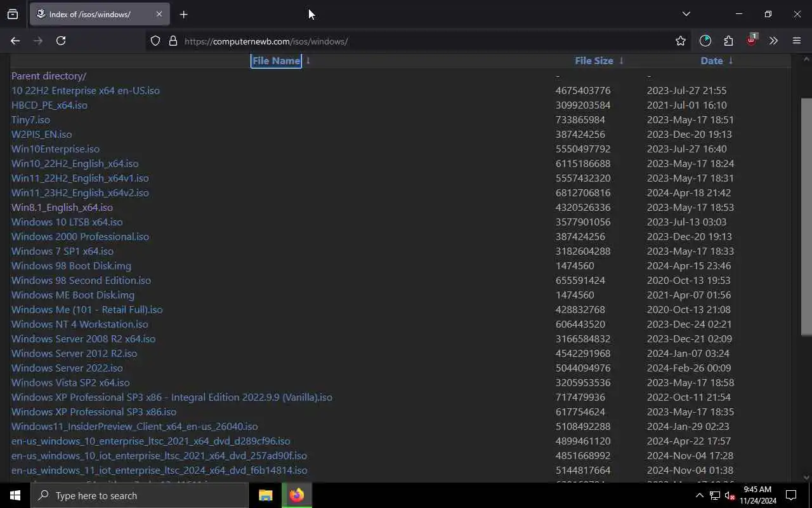Click the uBlock Origin extension icon
Screen dimensions: 812x508
(752, 40)
